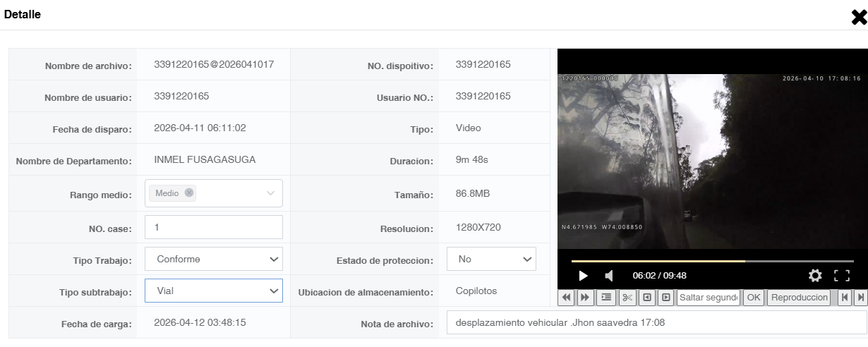The width and height of the screenshot is (868, 347).
Task: Click the 06:02 / 09:48 time display
Action: [x=659, y=276]
